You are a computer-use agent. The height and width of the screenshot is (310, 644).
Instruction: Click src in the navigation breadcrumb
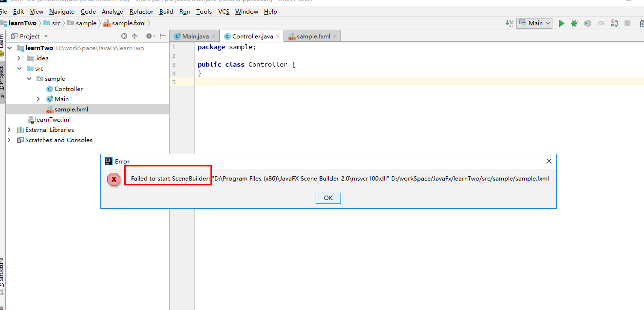[52, 23]
